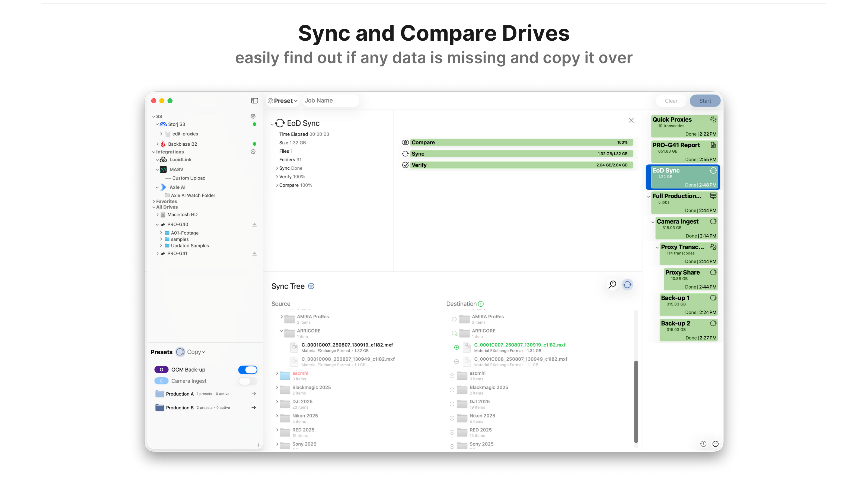Disable the OCM Back-up toggle

(x=248, y=370)
